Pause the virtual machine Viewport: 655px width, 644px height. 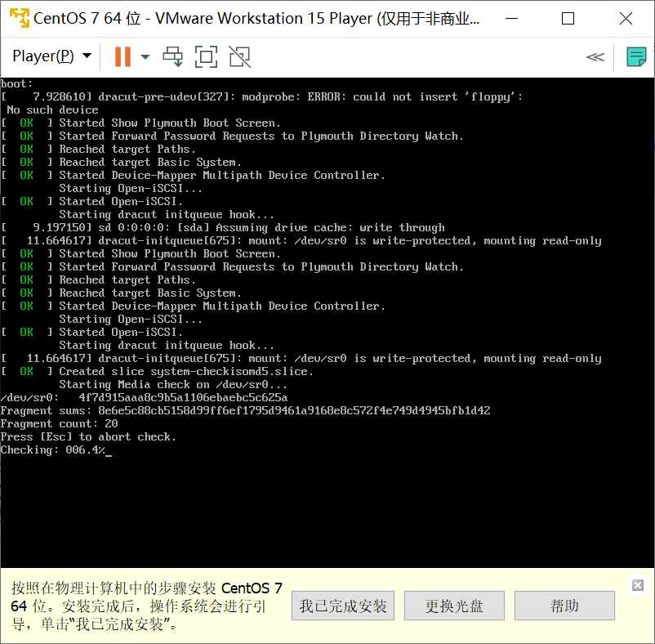123,56
